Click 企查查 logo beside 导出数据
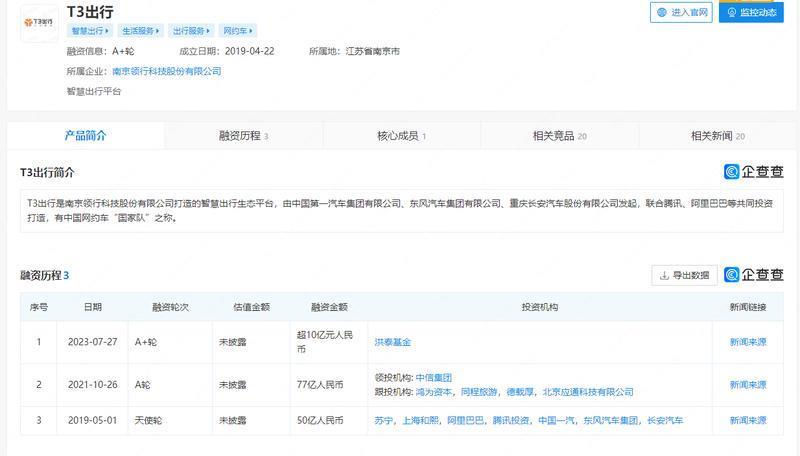Screen dimensions: 800x456 click(x=754, y=275)
